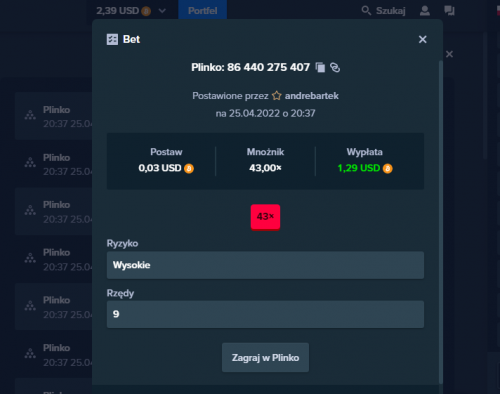Screen dimensions: 500x394
Task: Click Zagraj w Plinko button
Action: [x=265, y=357]
